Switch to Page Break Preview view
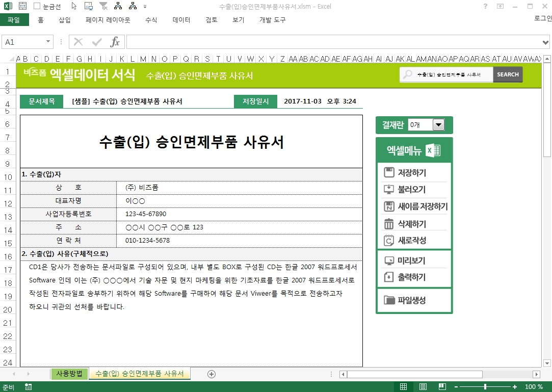The width and height of the screenshot is (552, 392). pyautogui.click(x=441, y=387)
